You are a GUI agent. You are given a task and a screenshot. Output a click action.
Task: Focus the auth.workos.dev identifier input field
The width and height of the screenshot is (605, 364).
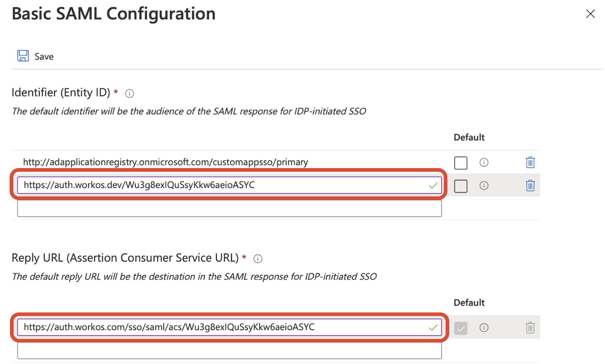[x=229, y=185]
